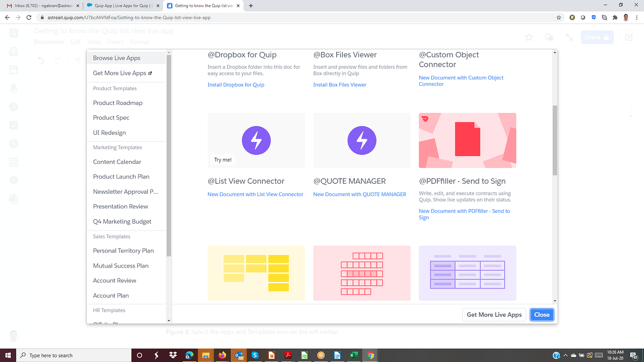Click New Document with Custom Object Connector
This screenshot has height=362, width=644.
(461, 81)
